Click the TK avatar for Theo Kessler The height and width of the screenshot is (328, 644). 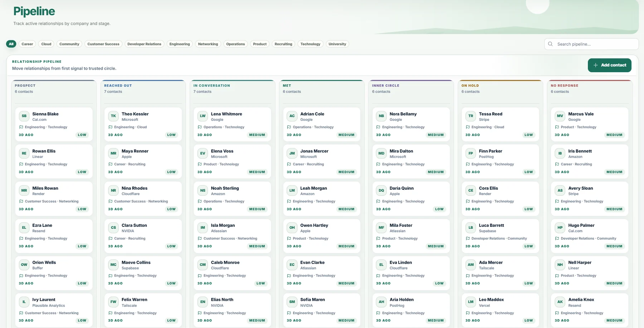pyautogui.click(x=113, y=116)
